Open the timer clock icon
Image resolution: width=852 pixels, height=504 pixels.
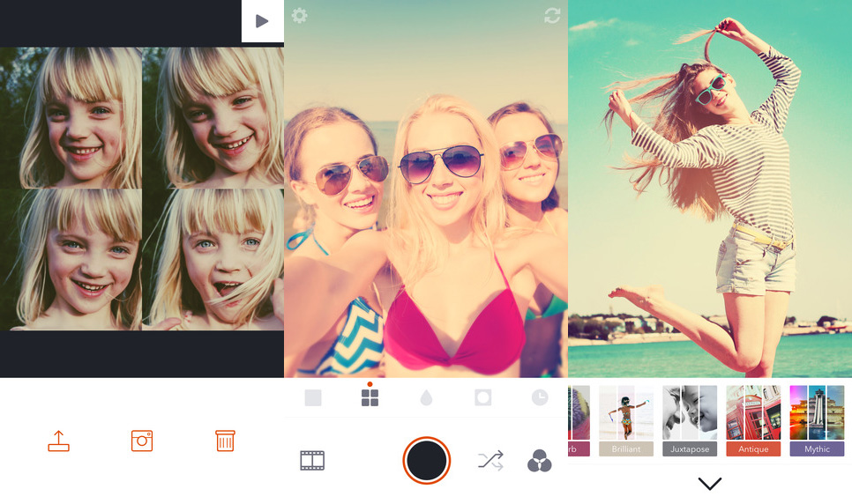[x=540, y=397]
